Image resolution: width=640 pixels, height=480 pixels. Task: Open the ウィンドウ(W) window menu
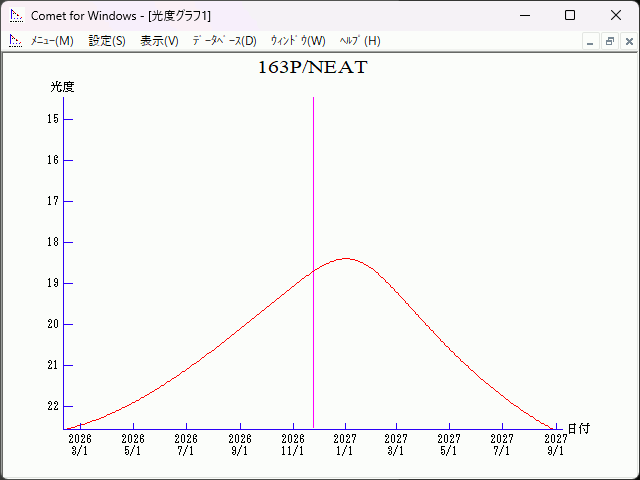298,41
